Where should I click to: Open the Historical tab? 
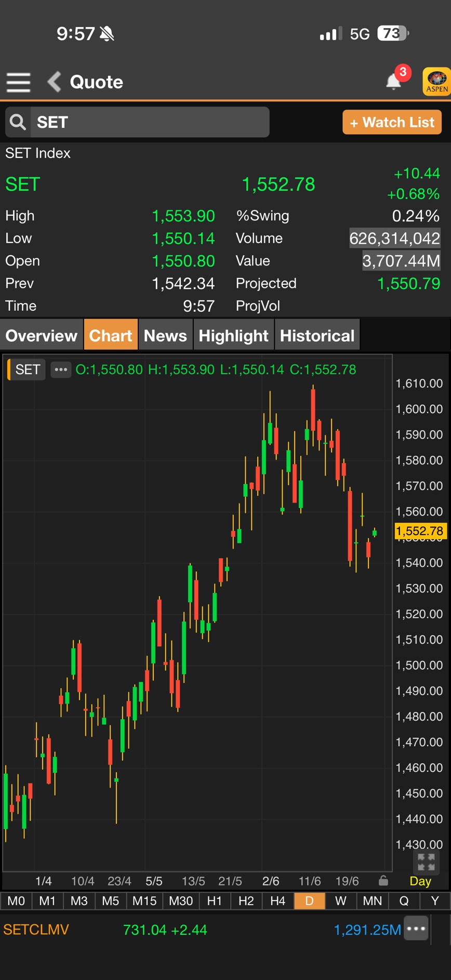coord(317,336)
